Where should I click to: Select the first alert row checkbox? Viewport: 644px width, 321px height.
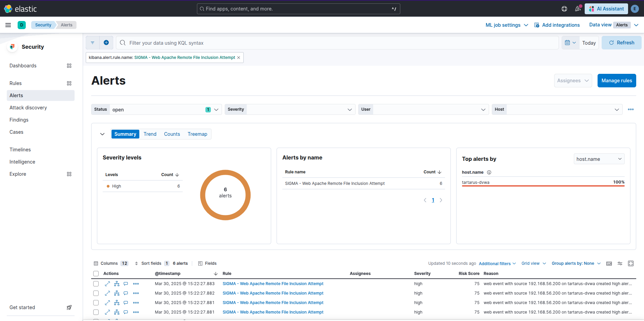pyautogui.click(x=96, y=284)
